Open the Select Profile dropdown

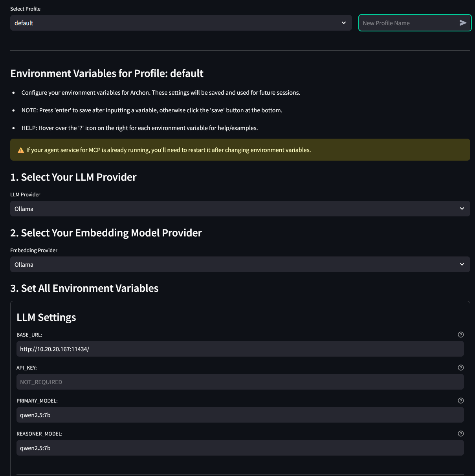tap(181, 23)
